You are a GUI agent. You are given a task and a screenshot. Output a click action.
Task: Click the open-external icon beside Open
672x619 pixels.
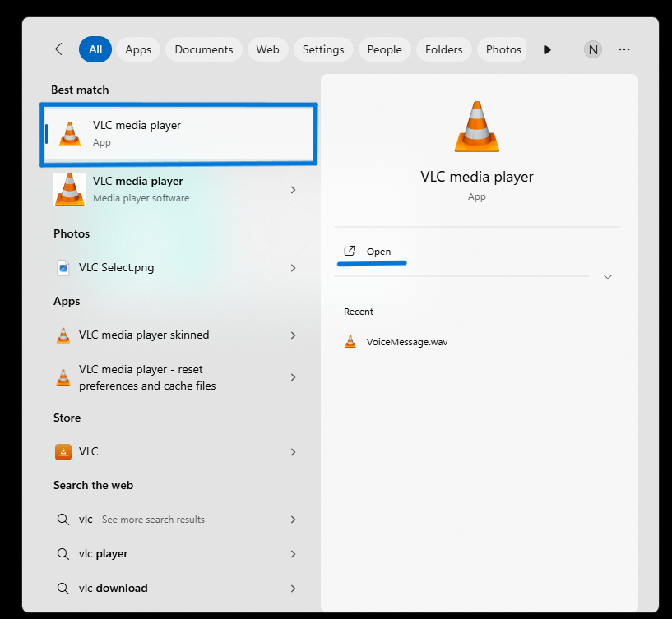pos(350,251)
